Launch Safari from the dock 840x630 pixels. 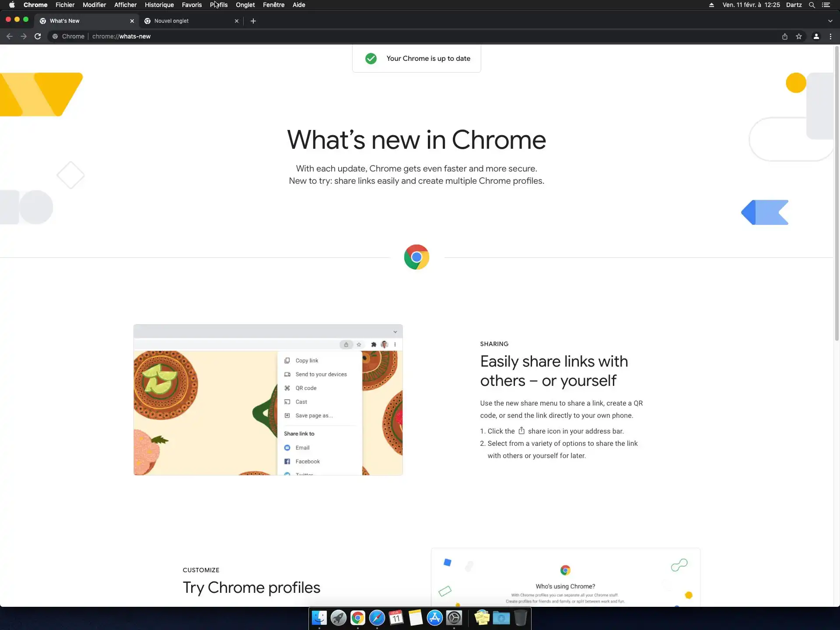pyautogui.click(x=377, y=618)
